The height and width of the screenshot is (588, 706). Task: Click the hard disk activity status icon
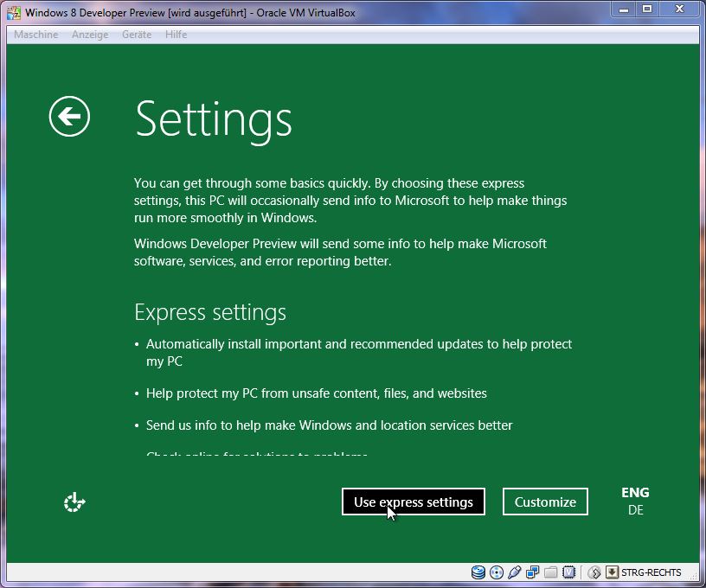[x=478, y=572]
